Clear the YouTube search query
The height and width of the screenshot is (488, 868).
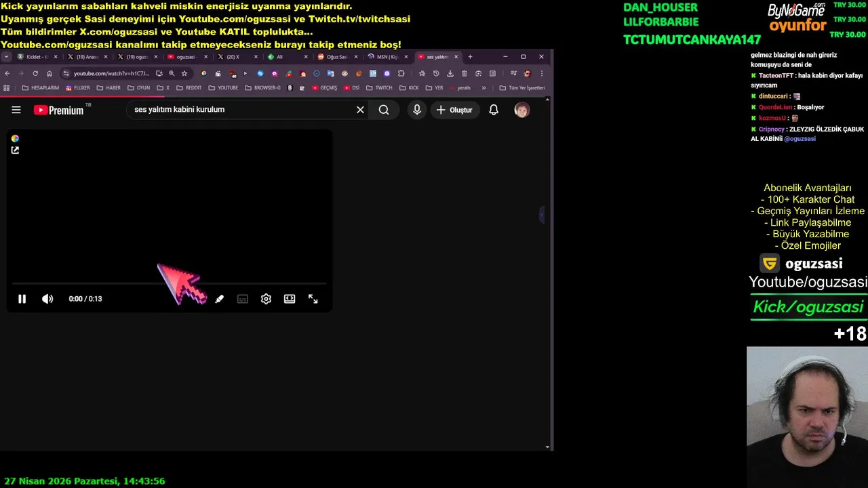coord(360,110)
